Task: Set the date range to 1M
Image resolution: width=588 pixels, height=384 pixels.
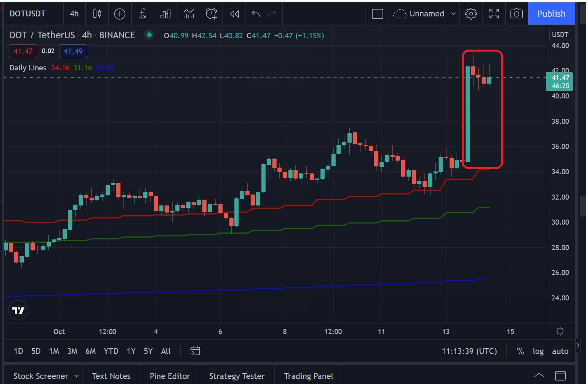Action: point(54,351)
